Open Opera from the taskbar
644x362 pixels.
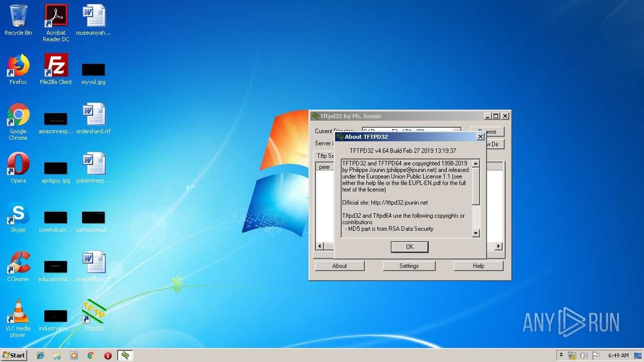(108, 355)
